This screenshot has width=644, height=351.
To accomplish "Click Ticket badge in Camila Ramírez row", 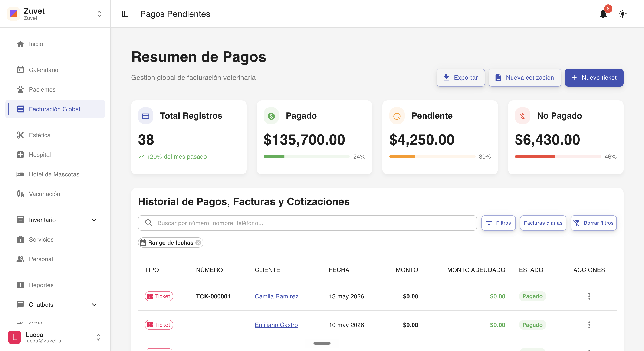I will coord(159,296).
